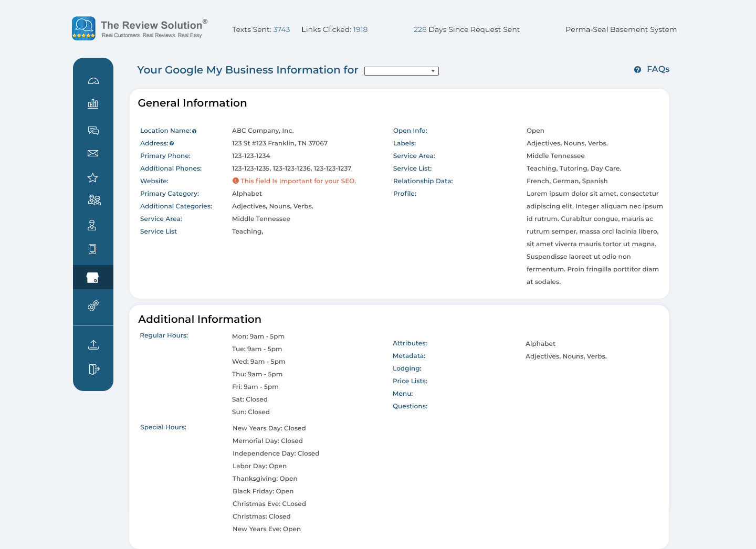Click the Questions label
Screen dimensions: 756x549
[410, 406]
